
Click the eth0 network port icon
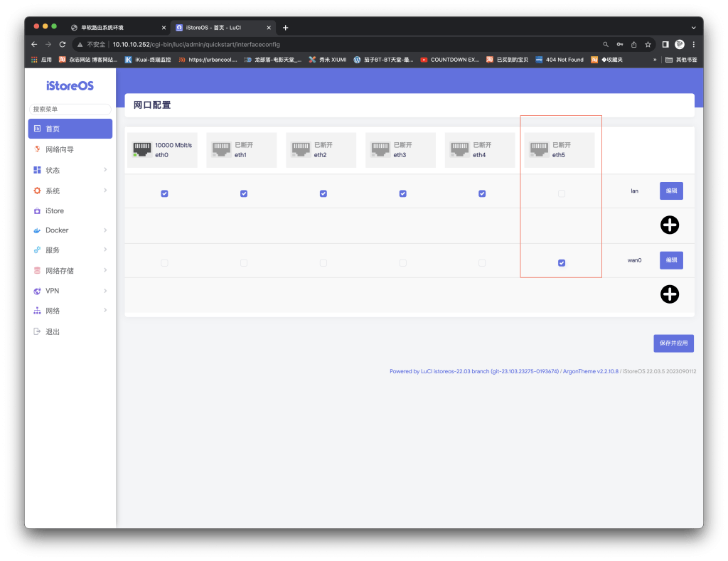(x=142, y=149)
